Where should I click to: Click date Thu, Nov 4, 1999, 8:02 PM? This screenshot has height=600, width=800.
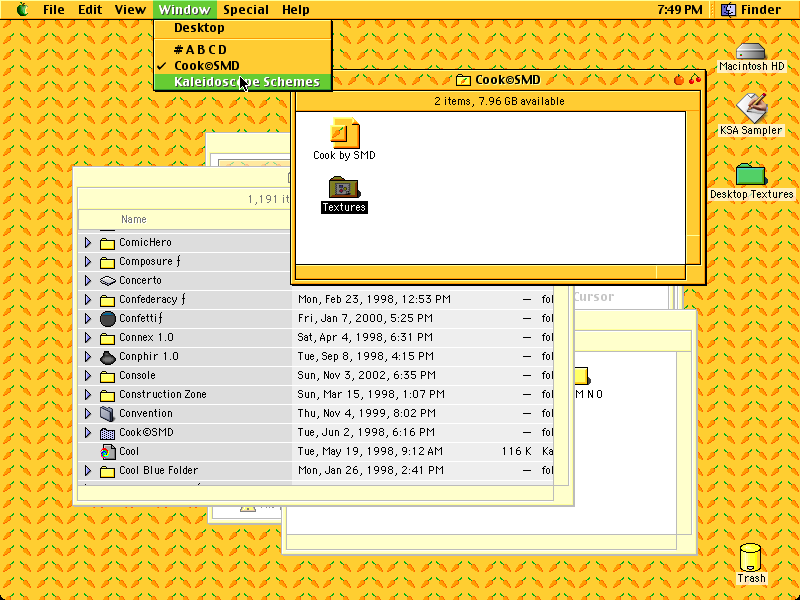tap(366, 413)
